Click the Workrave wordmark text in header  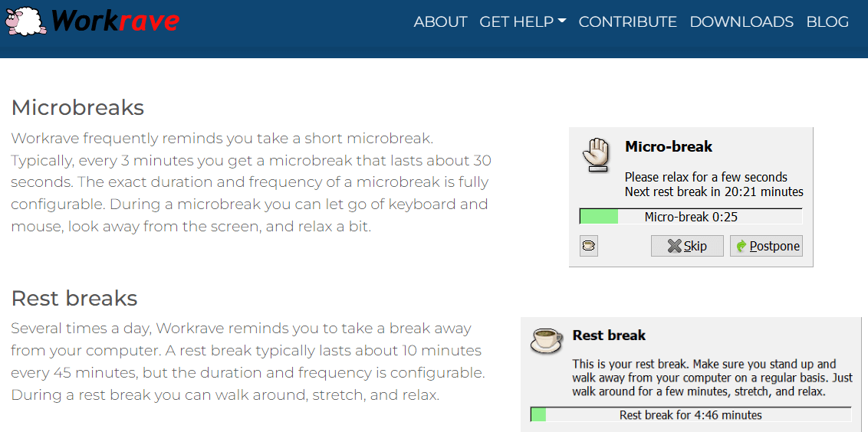click(x=115, y=21)
